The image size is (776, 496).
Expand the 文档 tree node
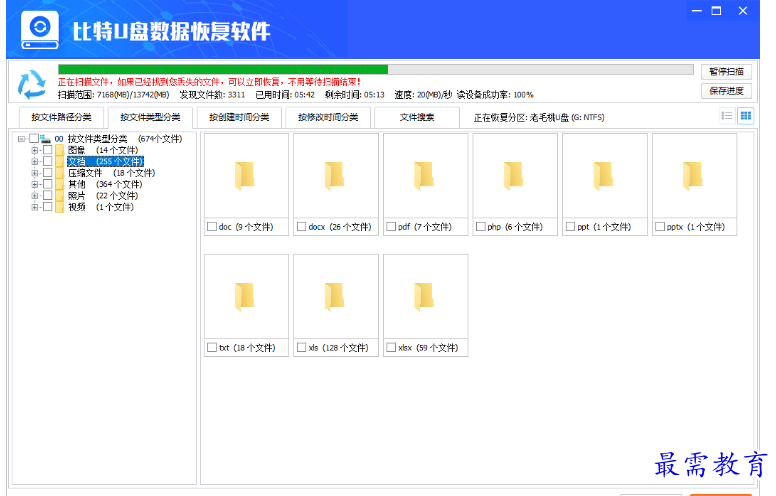(x=35, y=161)
